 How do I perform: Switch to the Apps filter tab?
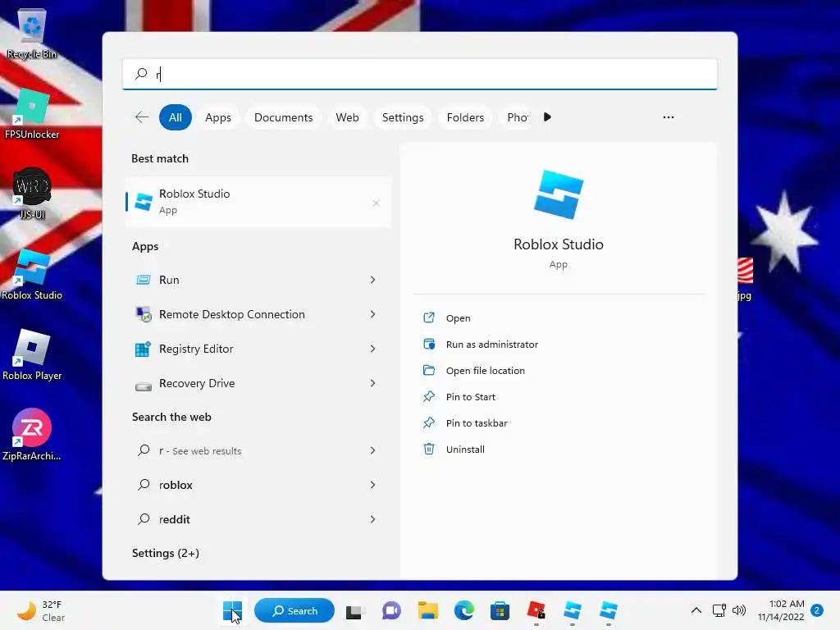[x=218, y=117]
